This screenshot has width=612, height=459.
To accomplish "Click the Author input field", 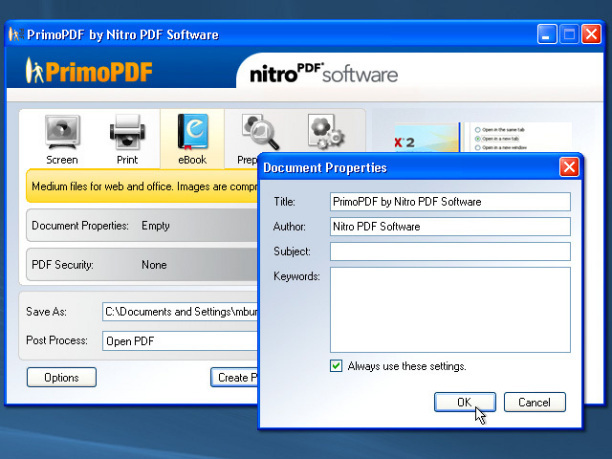I will pos(450,227).
